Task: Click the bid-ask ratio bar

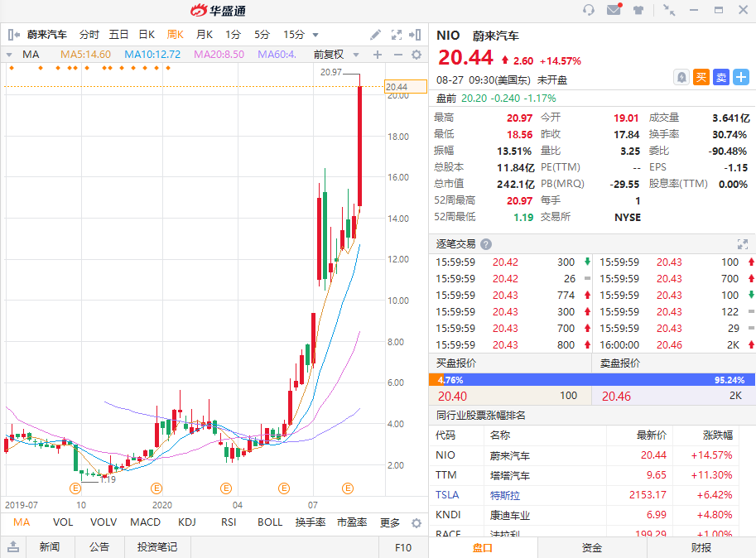Action: (592, 380)
